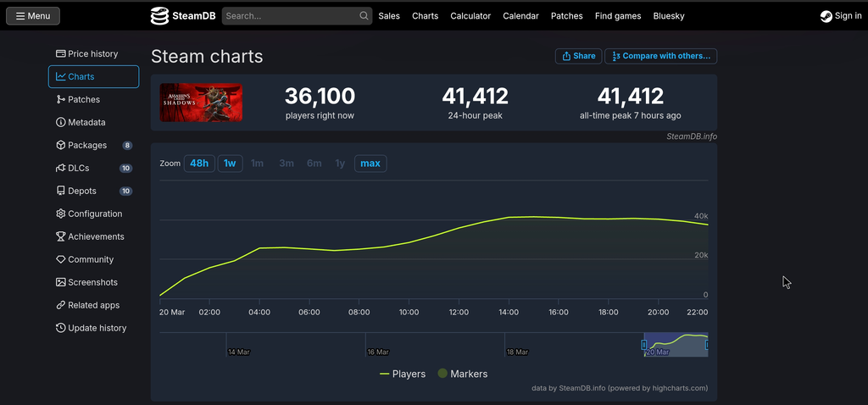Go to Calculator page
The height and width of the screenshot is (405, 868).
tap(470, 16)
